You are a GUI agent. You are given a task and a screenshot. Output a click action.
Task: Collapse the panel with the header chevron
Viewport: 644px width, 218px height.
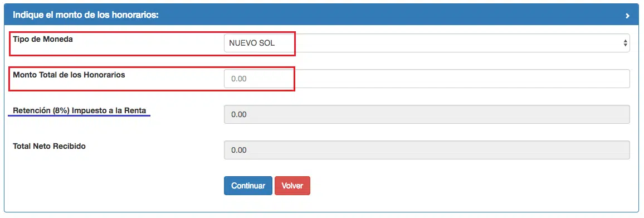tap(628, 16)
